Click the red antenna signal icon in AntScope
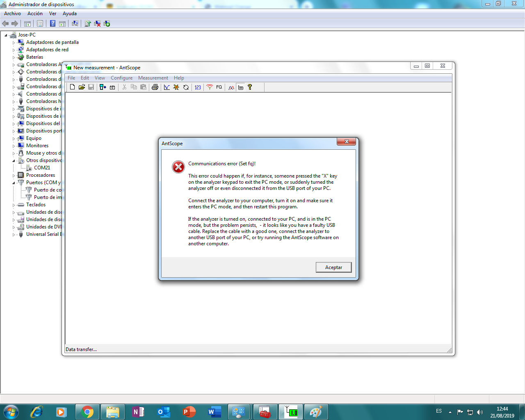This screenshot has height=420, width=525. [x=210, y=87]
